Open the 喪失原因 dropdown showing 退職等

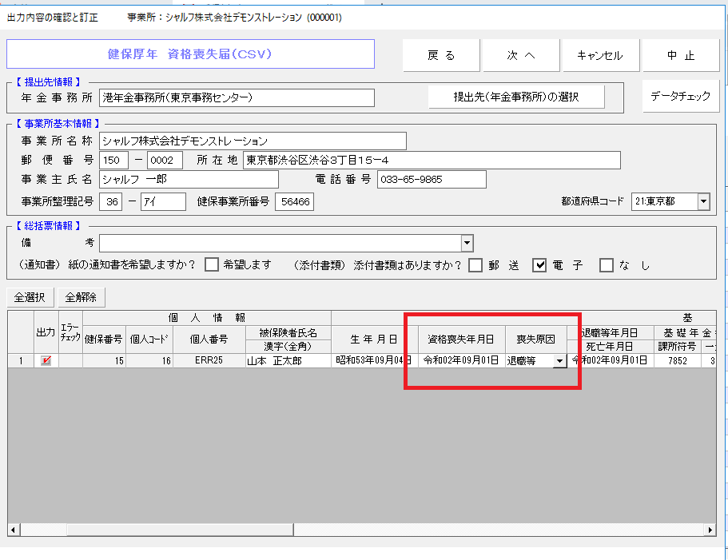tap(559, 361)
